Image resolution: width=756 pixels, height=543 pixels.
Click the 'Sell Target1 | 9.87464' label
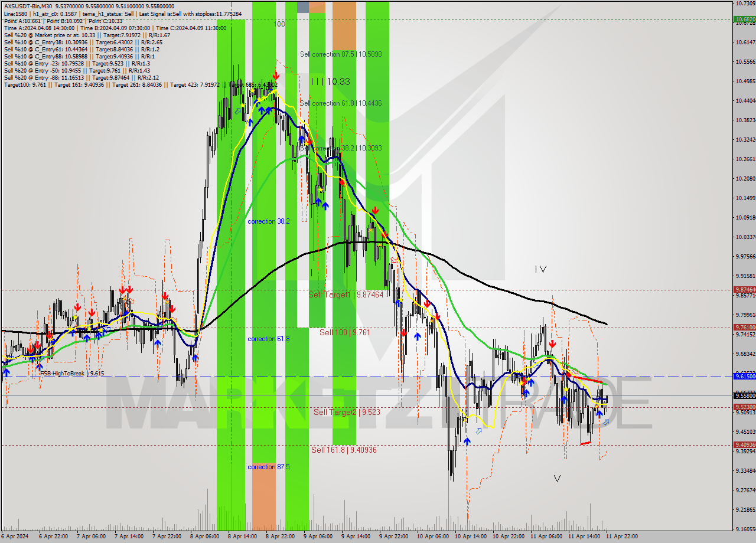click(x=346, y=294)
